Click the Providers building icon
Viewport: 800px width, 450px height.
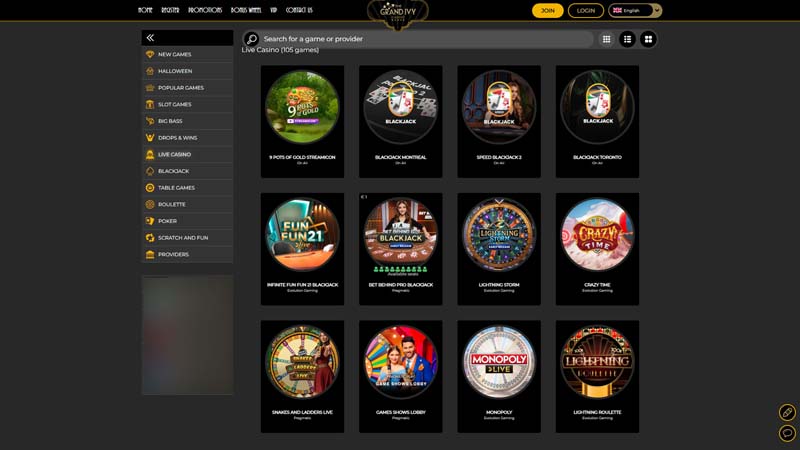150,254
